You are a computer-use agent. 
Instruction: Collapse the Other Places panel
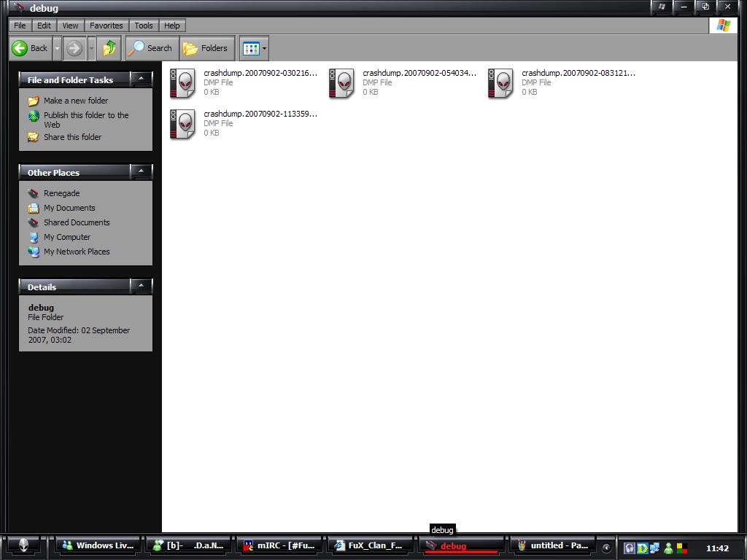click(x=141, y=171)
